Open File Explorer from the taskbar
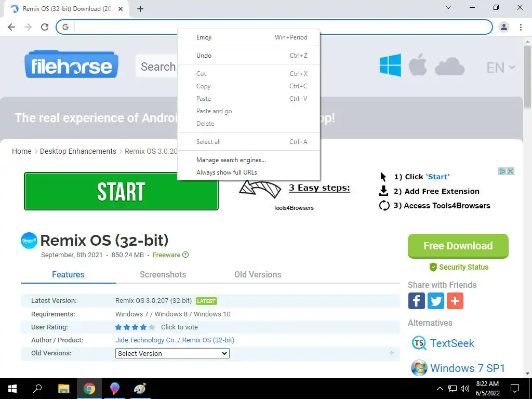 point(63,389)
